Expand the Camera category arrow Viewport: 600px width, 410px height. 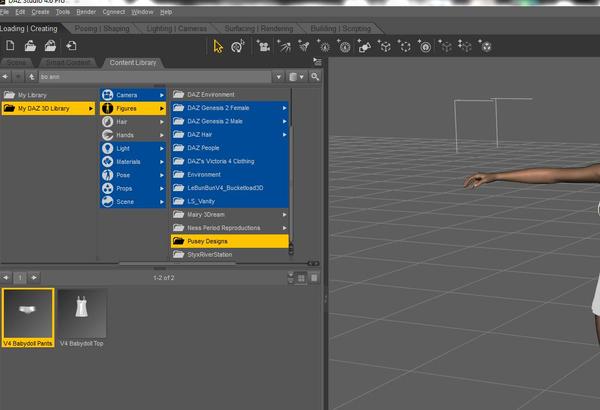(x=162, y=95)
